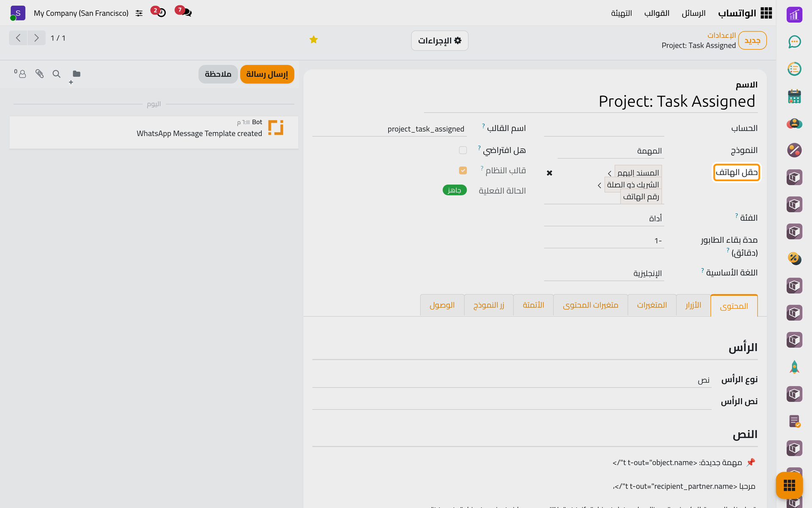This screenshot has width=812, height=508.
Task: Click the إرسال رسالة send message button
Action: (x=267, y=74)
